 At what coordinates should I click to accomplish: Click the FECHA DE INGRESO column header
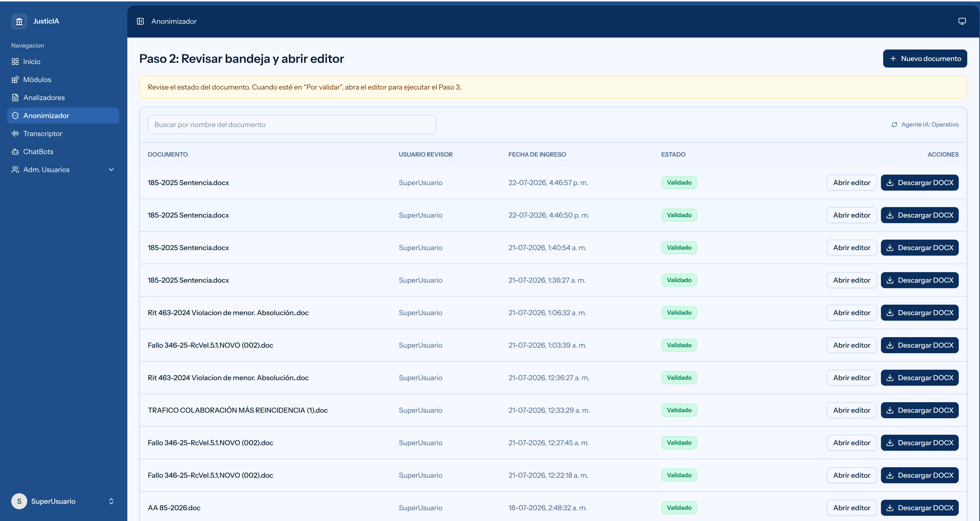(x=537, y=154)
